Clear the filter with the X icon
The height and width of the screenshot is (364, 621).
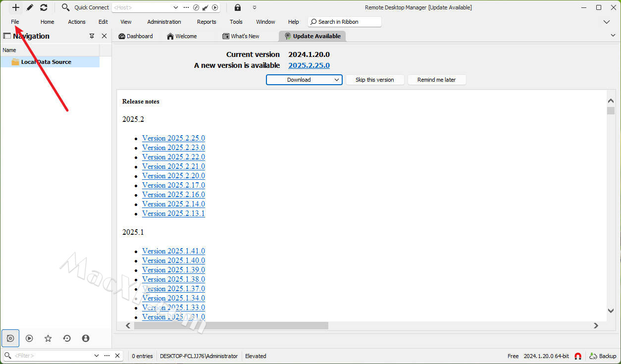pyautogui.click(x=117, y=356)
